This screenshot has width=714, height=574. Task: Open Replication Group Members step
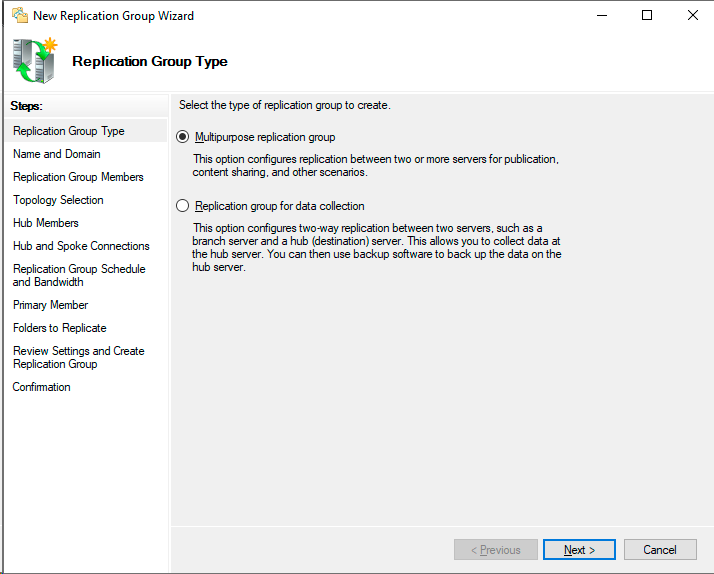pyautogui.click(x=78, y=177)
